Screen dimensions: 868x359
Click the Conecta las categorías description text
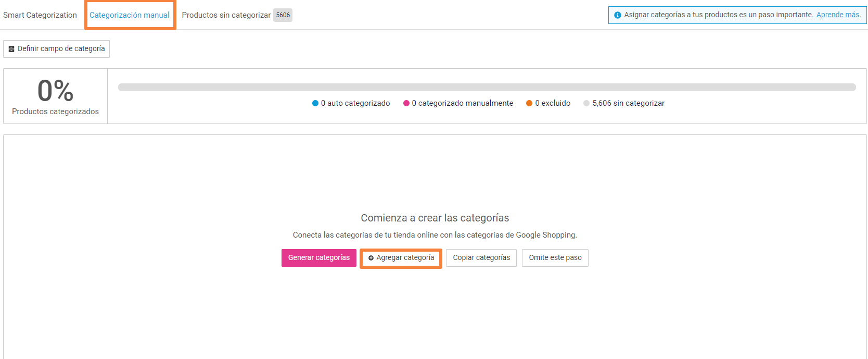[x=435, y=235]
